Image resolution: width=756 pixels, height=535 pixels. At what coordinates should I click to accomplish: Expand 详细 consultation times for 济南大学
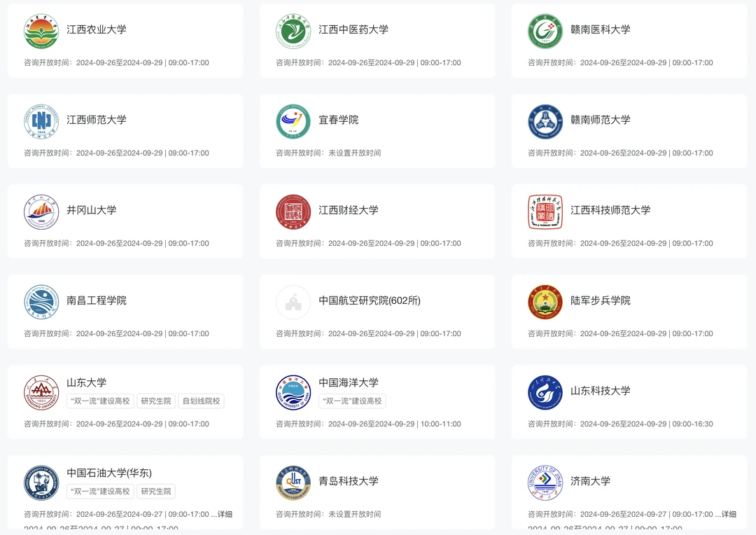tap(729, 514)
